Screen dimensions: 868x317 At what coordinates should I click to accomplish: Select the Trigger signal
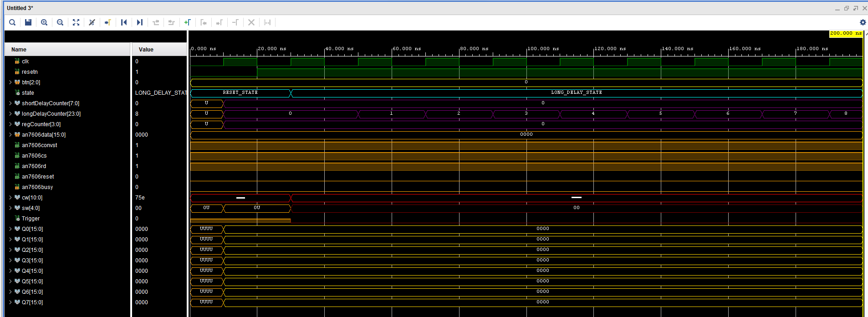(31, 219)
